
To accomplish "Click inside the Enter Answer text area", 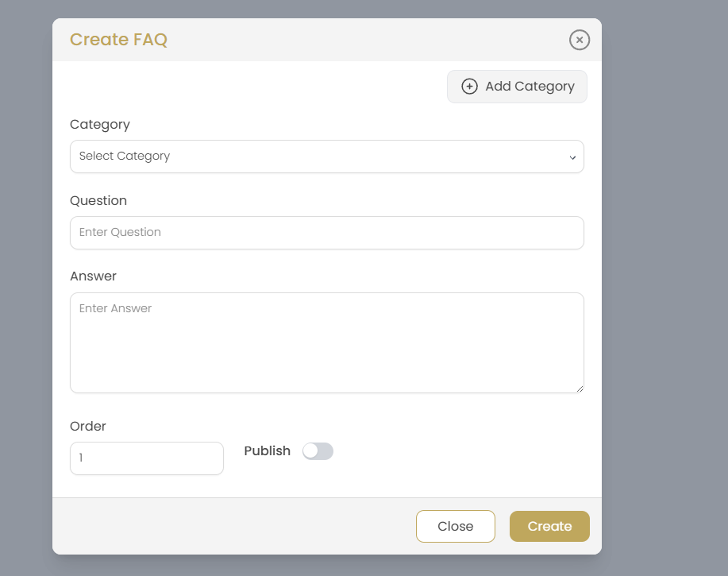I will [326, 342].
